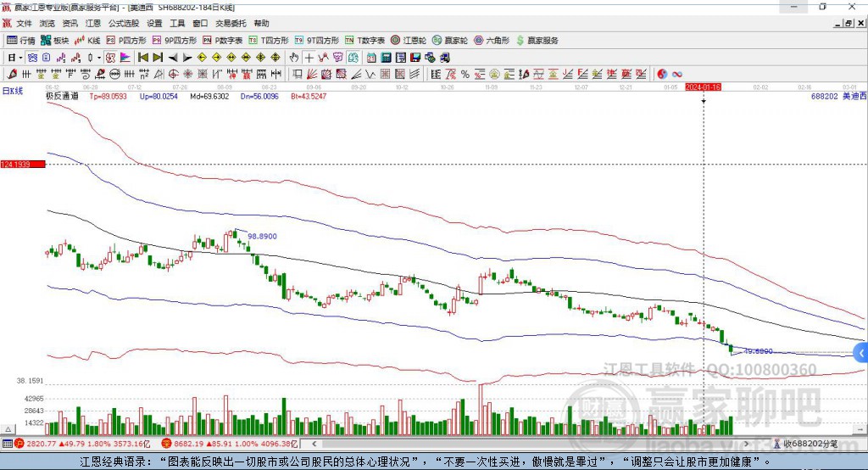Select the red pencil drawing tool
Viewport: 868px width, 470px height.
point(12,75)
